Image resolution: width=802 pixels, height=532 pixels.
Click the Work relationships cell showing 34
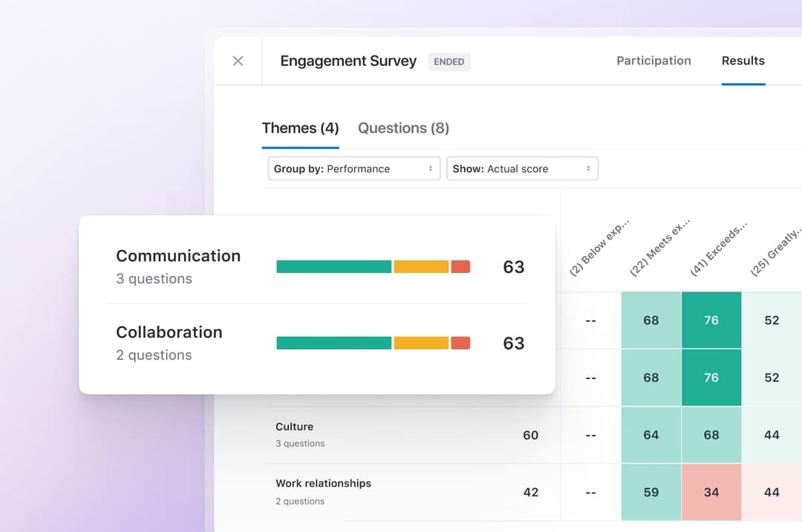[711, 492]
